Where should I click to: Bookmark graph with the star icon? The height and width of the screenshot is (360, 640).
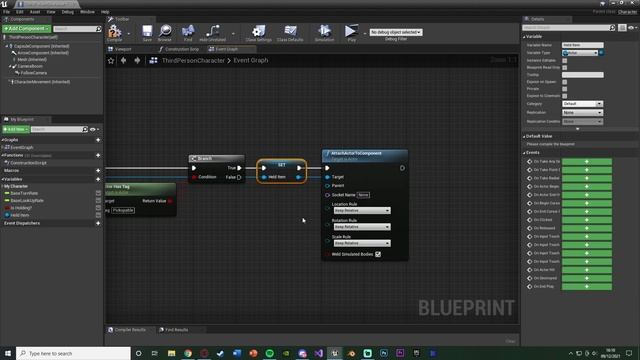pyautogui.click(x=111, y=60)
